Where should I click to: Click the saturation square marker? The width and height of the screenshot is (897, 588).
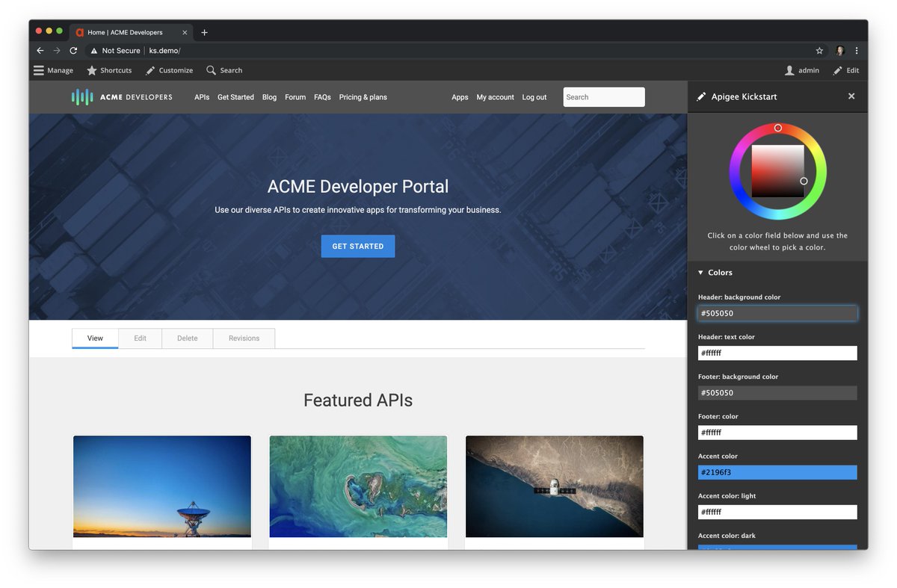coord(804,181)
